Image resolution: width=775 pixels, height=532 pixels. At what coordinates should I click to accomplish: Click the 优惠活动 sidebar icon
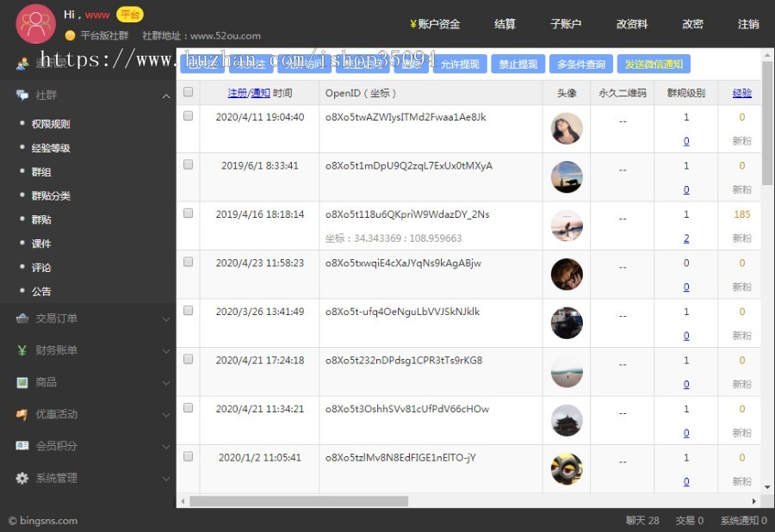point(22,414)
